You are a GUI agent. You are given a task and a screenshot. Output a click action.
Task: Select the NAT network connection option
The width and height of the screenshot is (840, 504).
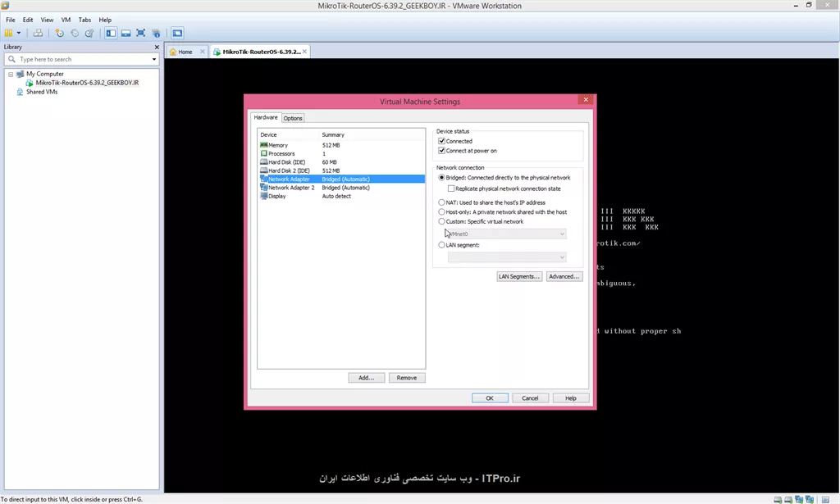click(x=442, y=202)
